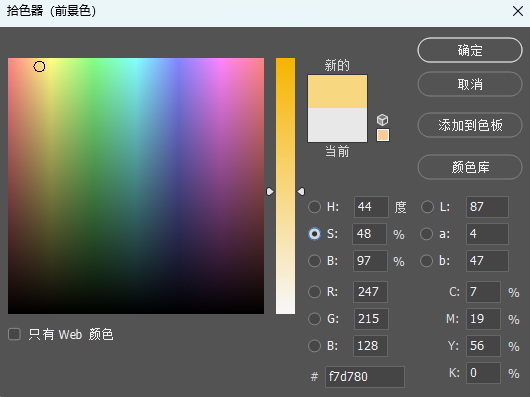Select the RGB blue B radio button
The height and width of the screenshot is (397, 530).
pos(314,346)
